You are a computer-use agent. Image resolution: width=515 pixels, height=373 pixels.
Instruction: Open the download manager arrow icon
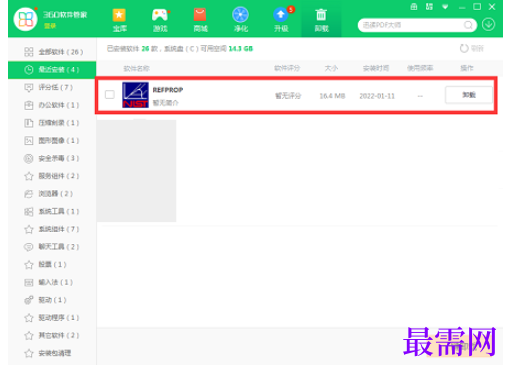tap(488, 25)
